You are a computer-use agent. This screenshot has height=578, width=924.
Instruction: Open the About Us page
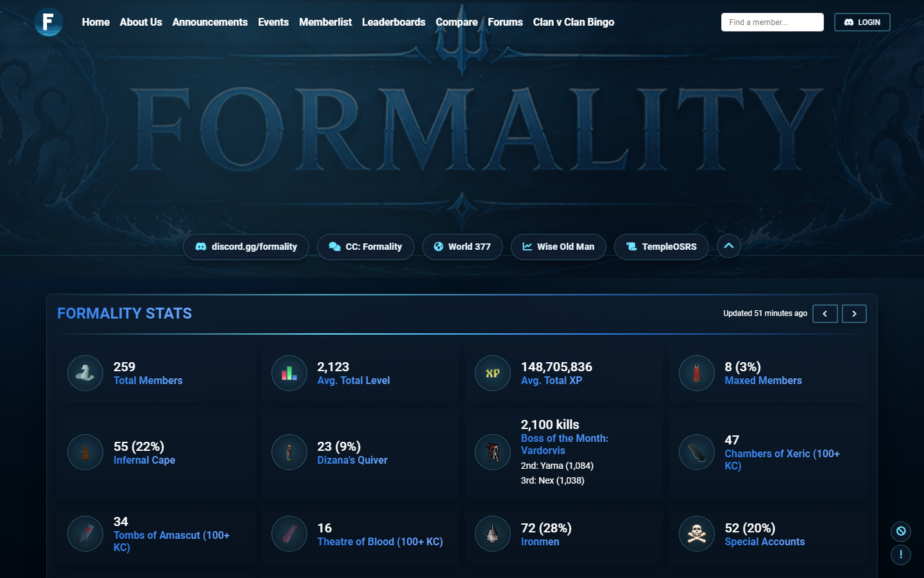pos(141,22)
